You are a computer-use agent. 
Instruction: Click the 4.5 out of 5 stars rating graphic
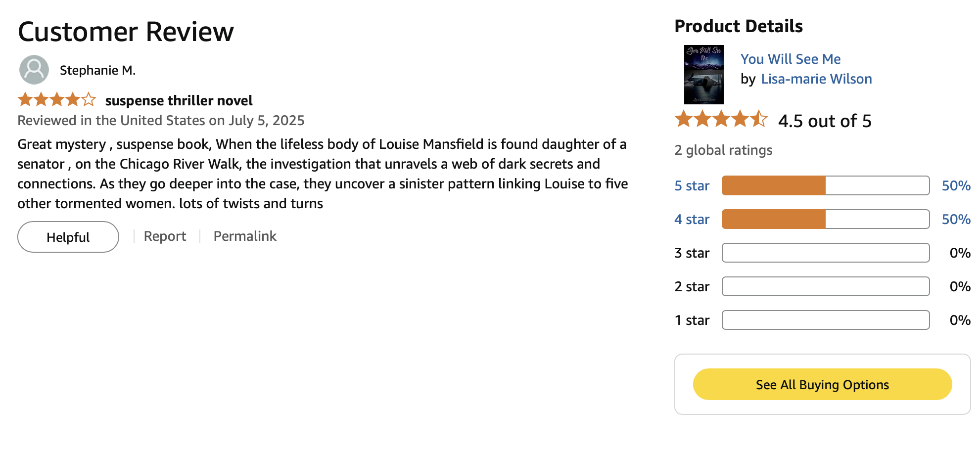tap(721, 120)
